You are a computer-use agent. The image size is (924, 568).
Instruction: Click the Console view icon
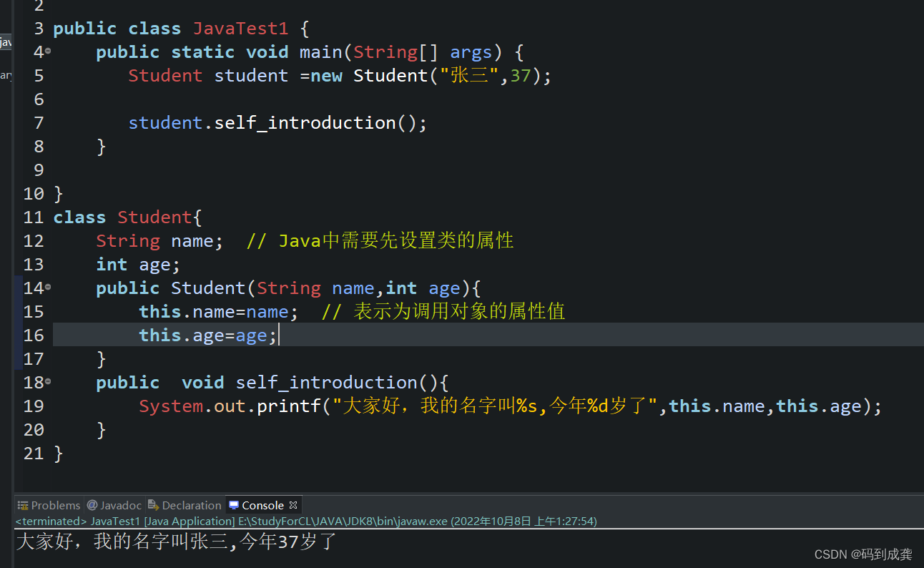tap(234, 505)
